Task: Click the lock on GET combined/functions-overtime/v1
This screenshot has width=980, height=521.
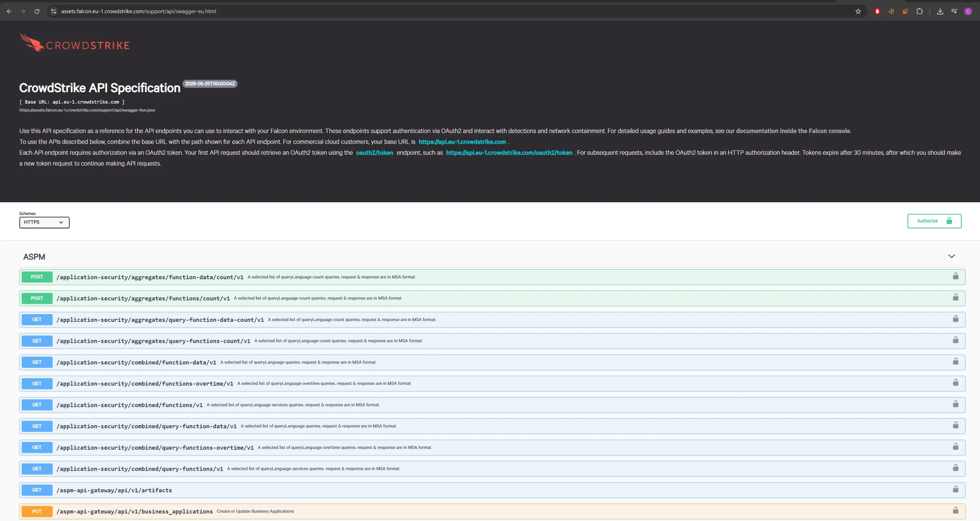Action: click(955, 382)
